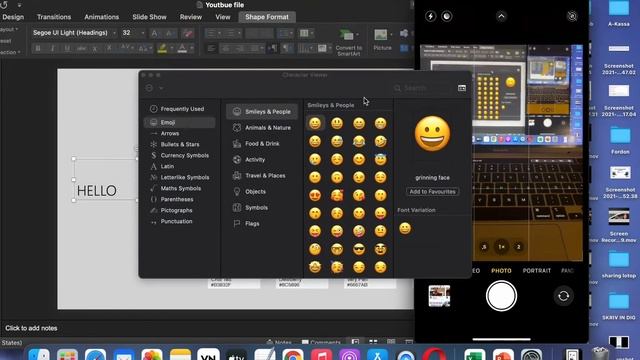Toggle underline formatting
640x360 pixels.
[x=67, y=49]
